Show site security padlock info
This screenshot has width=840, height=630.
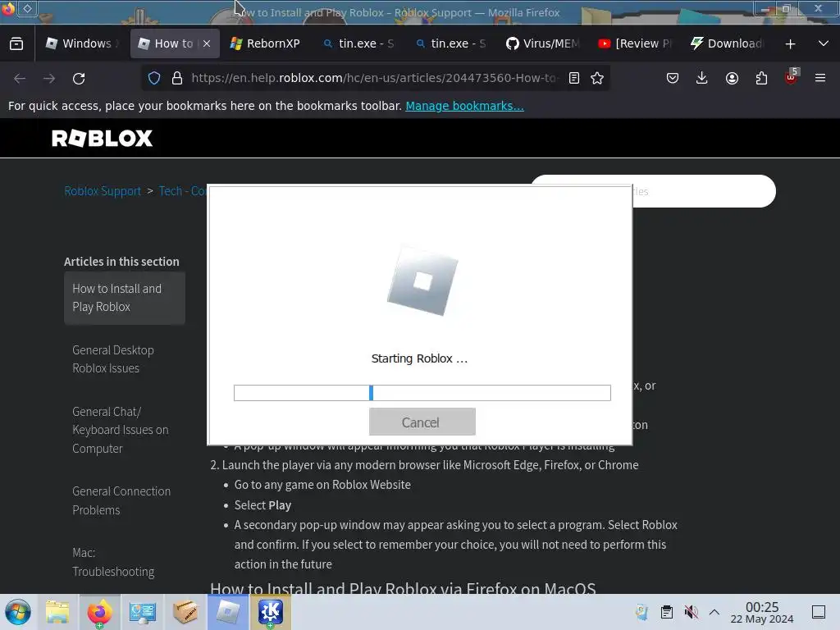coord(177,78)
